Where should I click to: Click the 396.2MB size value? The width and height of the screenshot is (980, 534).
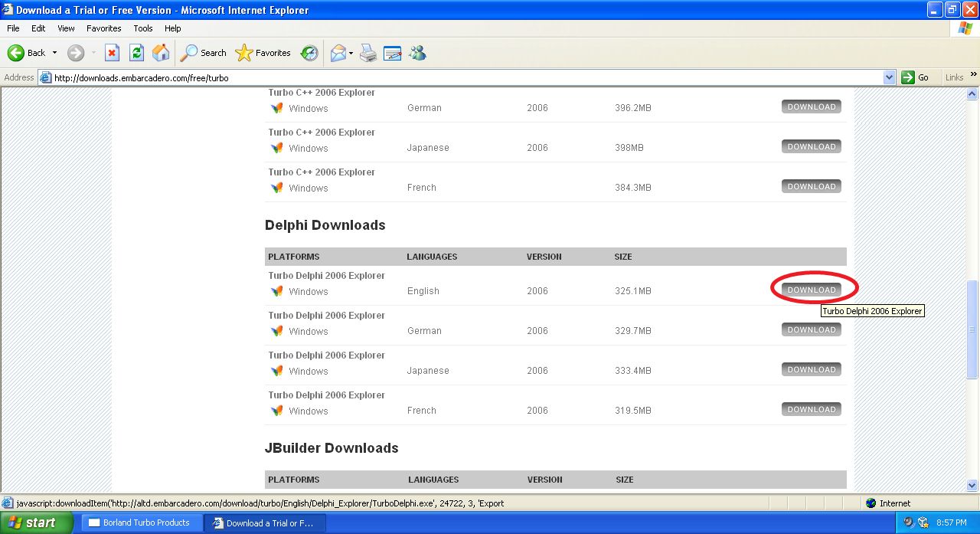coord(632,108)
